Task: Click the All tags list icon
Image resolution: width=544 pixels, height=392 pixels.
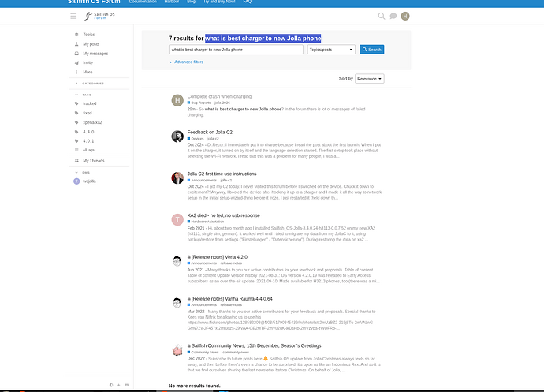Action: 76,150
